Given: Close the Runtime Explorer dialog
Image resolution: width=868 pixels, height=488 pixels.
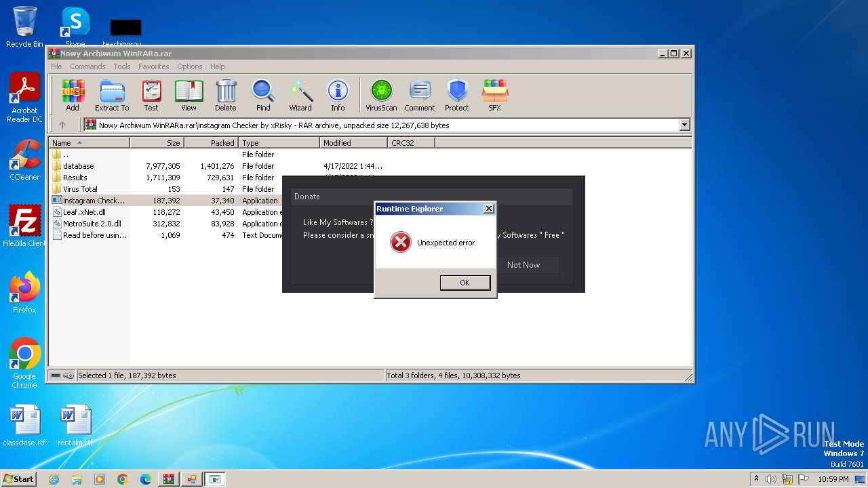Looking at the screenshot, I should [x=488, y=209].
